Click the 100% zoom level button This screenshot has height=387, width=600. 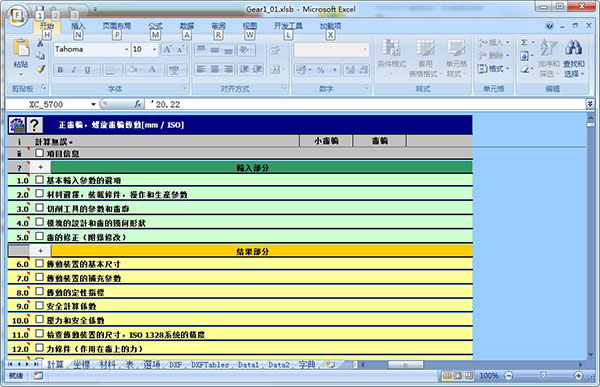point(489,376)
